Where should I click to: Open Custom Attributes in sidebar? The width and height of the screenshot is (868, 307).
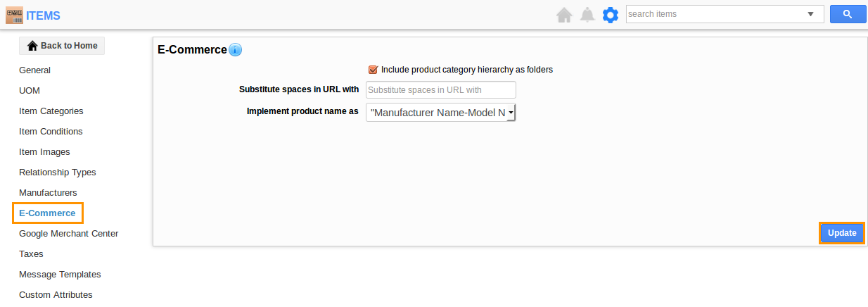(56, 295)
